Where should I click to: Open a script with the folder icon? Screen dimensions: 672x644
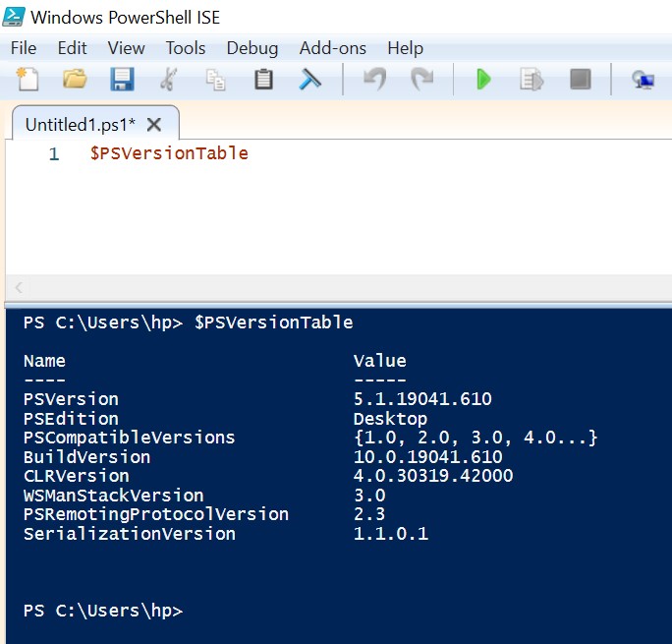[75, 79]
